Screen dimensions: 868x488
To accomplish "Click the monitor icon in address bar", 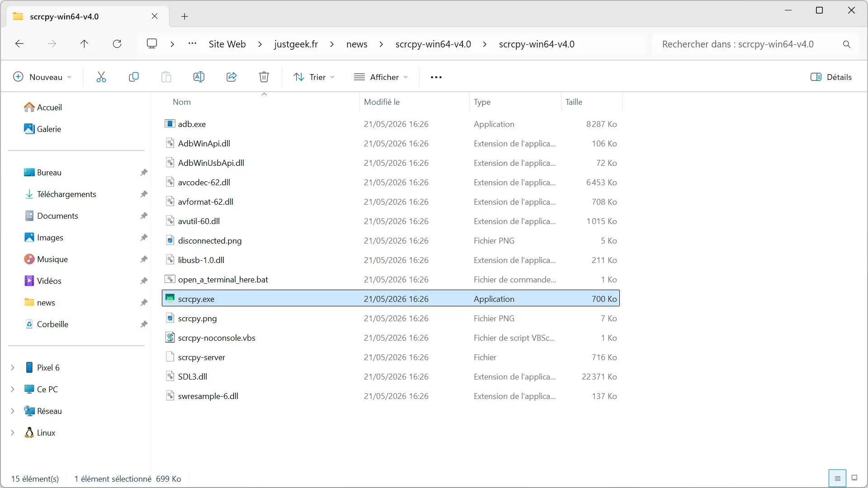I will 152,44.
